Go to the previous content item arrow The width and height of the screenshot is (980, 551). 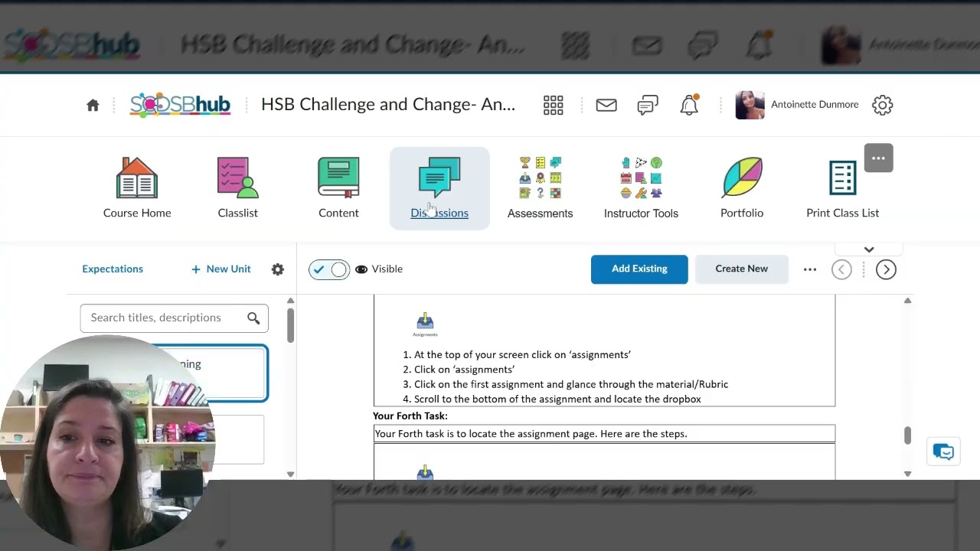(841, 269)
